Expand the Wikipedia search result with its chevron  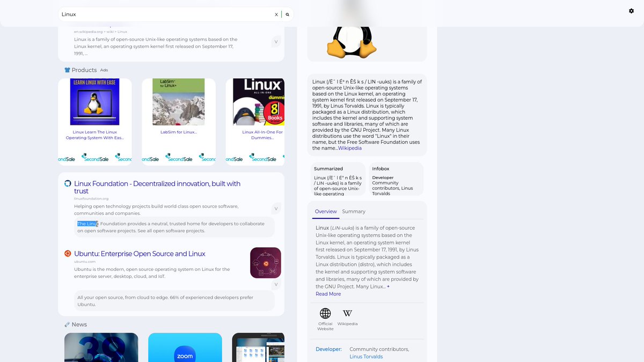(x=276, y=41)
